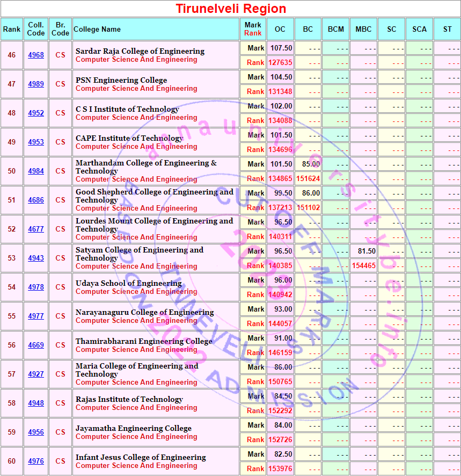Viewport: 461px width, 476px height.
Task: Click code 4977 for Narayanaguru College
Action: coord(36,316)
